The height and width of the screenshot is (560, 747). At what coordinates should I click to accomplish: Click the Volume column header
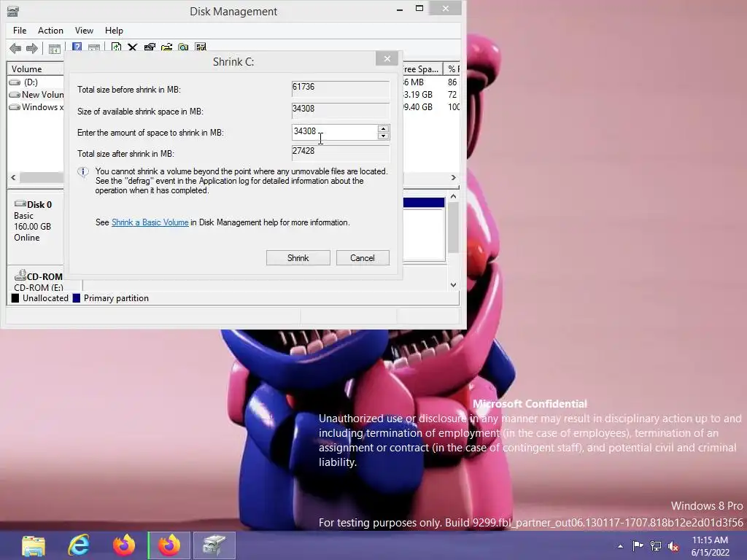[x=35, y=69]
